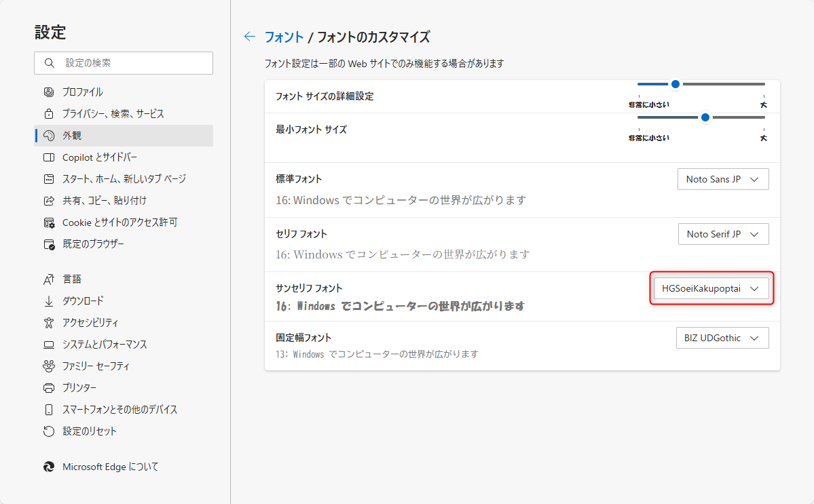Open アクセシビリティ settings
Image resolution: width=814 pixels, height=504 pixels.
[x=124, y=322]
